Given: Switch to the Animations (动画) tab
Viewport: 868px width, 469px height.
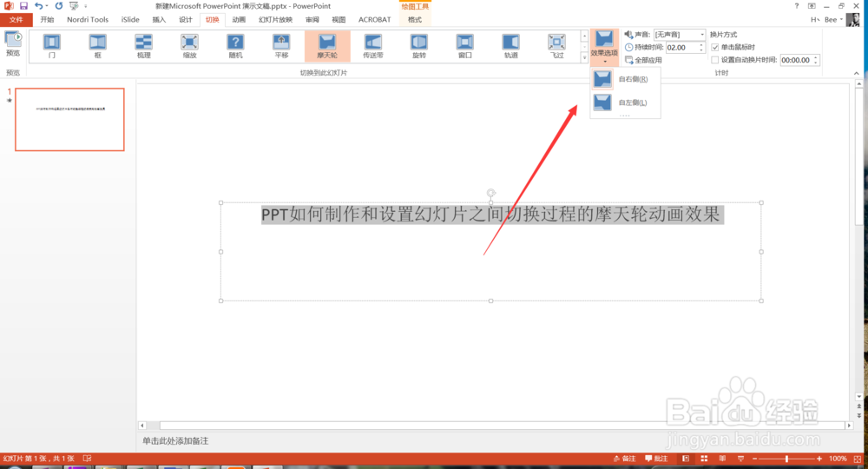Looking at the screenshot, I should coord(239,19).
